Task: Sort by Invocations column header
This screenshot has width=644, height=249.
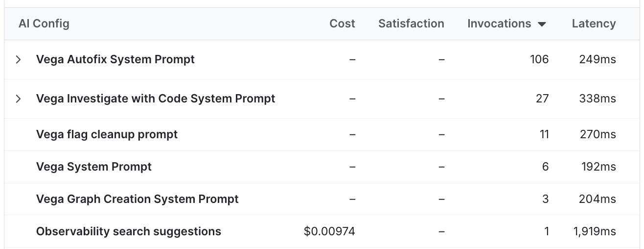Action: tap(499, 24)
